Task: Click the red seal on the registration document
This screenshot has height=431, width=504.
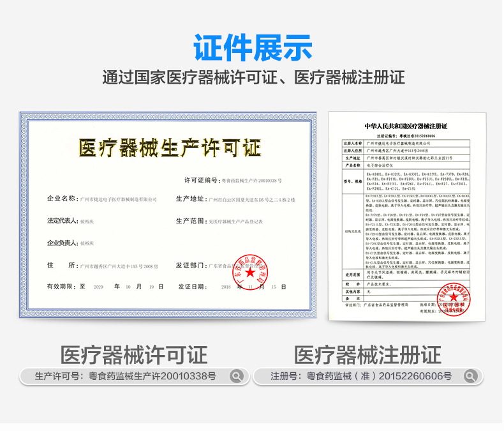Action: (454, 299)
